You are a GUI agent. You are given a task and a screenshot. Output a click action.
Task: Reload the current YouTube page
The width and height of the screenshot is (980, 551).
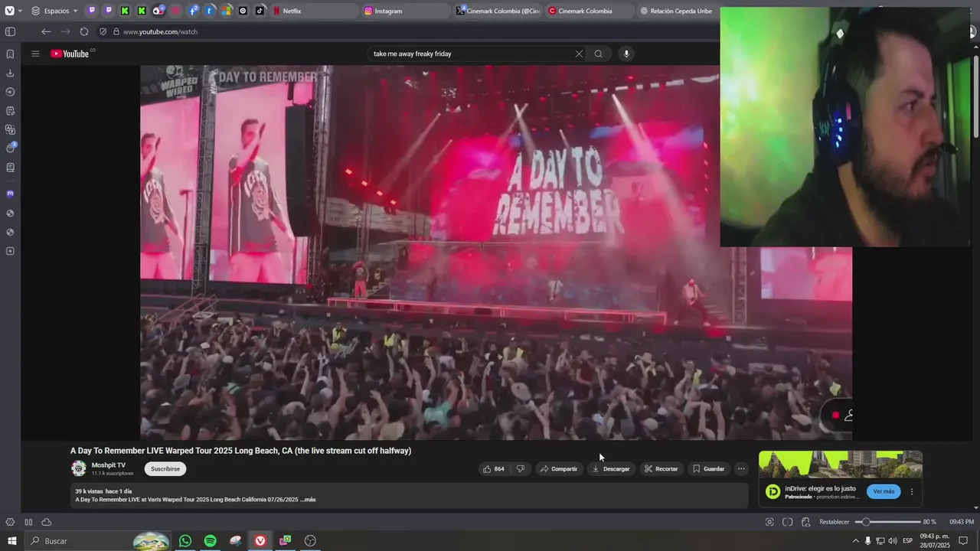tap(84, 31)
